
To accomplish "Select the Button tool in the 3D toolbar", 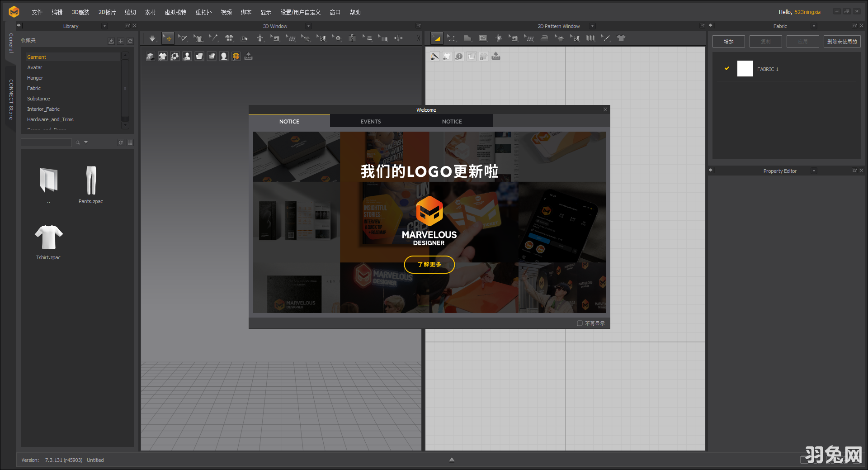I will click(338, 38).
